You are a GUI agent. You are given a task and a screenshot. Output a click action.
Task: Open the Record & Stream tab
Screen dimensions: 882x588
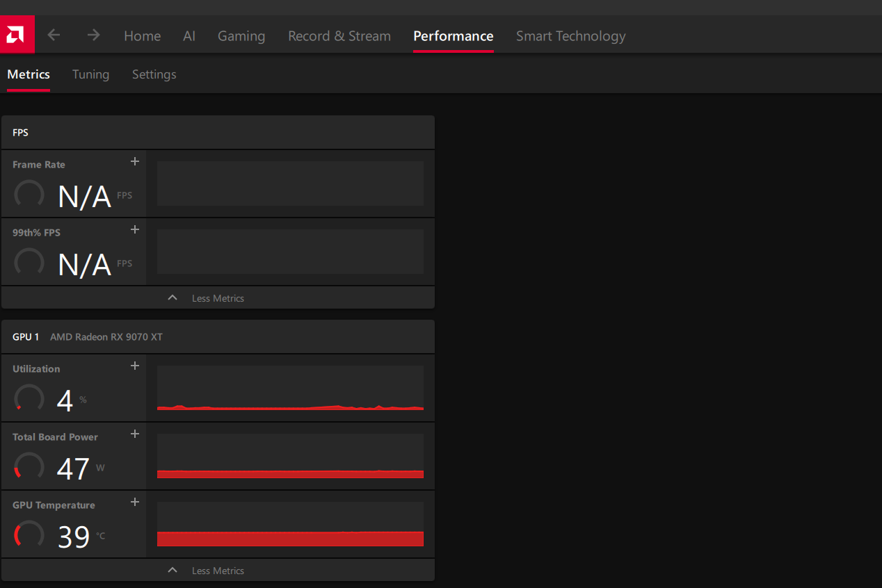[339, 36]
